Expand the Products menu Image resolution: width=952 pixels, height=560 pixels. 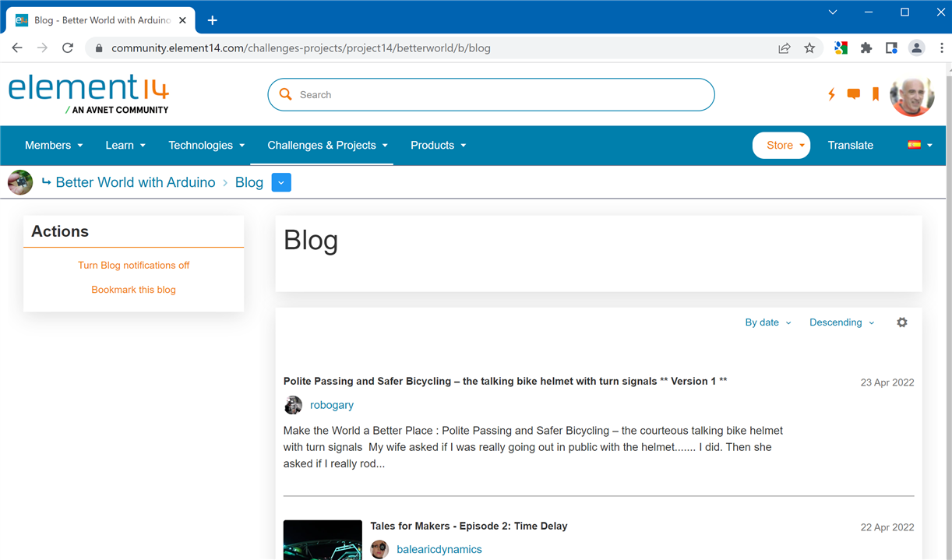click(x=438, y=146)
